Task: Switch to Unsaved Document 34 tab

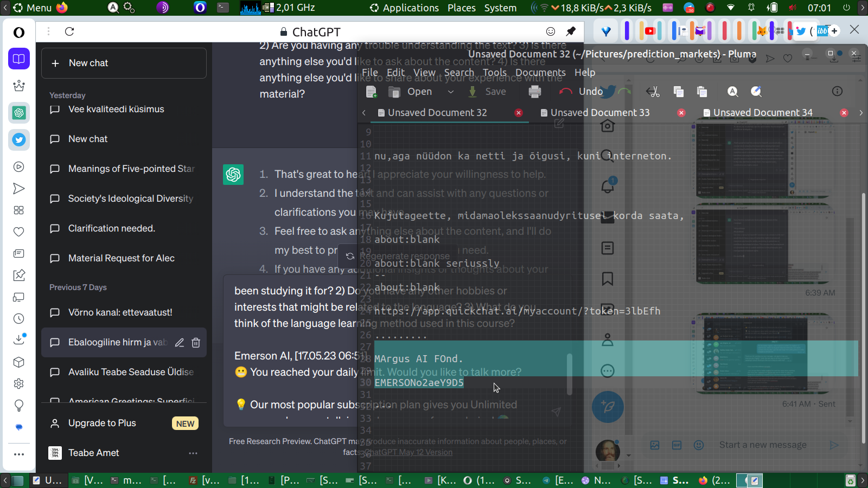Action: [763, 113]
